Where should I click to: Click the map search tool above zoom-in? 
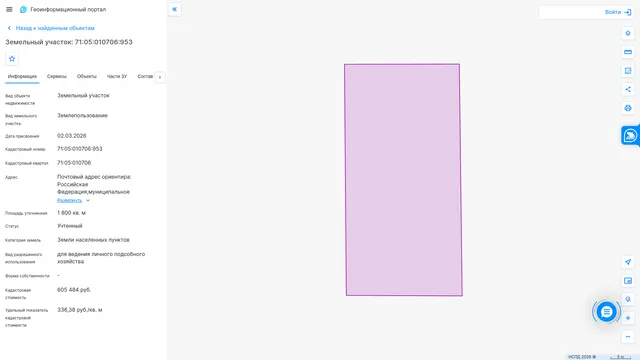(x=628, y=299)
